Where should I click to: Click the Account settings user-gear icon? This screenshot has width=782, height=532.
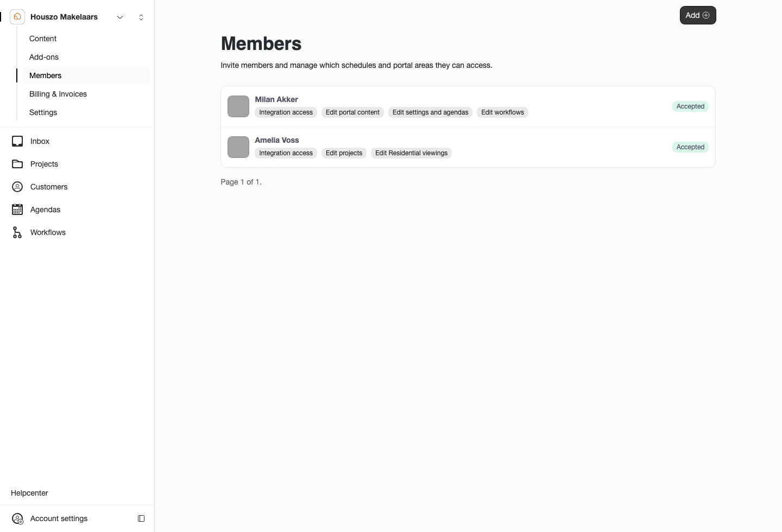pyautogui.click(x=17, y=519)
